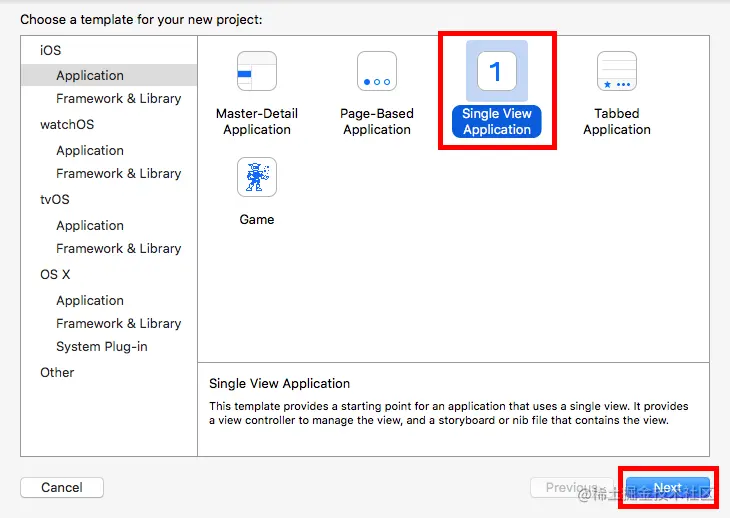Choose Application under tvOS
This screenshot has width=730, height=518.
[x=90, y=225]
